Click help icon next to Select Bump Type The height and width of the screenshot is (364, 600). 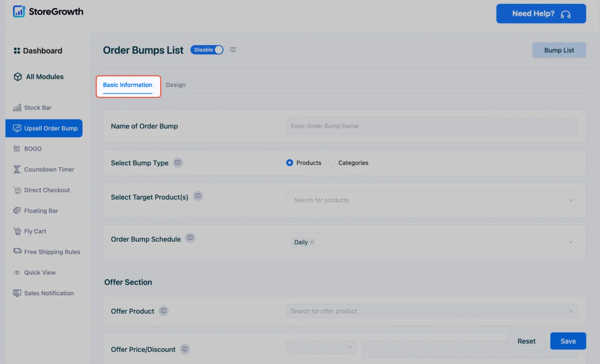tap(178, 163)
